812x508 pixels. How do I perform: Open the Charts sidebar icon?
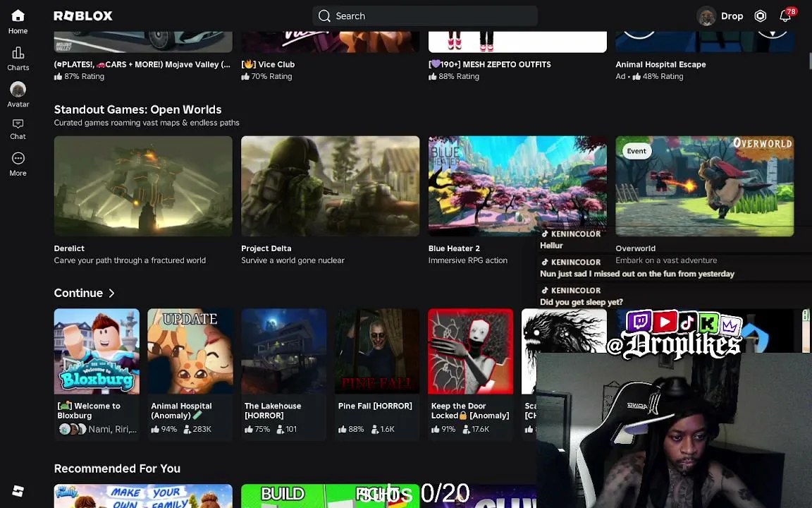point(18,53)
